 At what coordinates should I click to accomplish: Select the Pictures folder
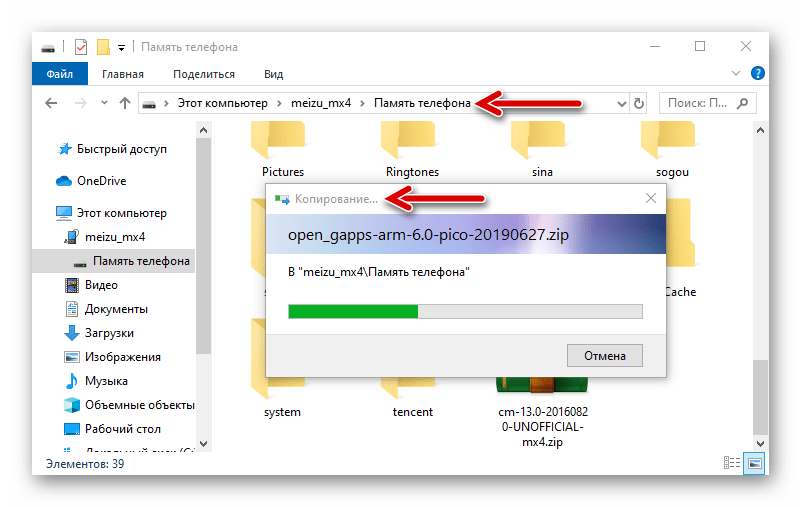click(x=282, y=149)
